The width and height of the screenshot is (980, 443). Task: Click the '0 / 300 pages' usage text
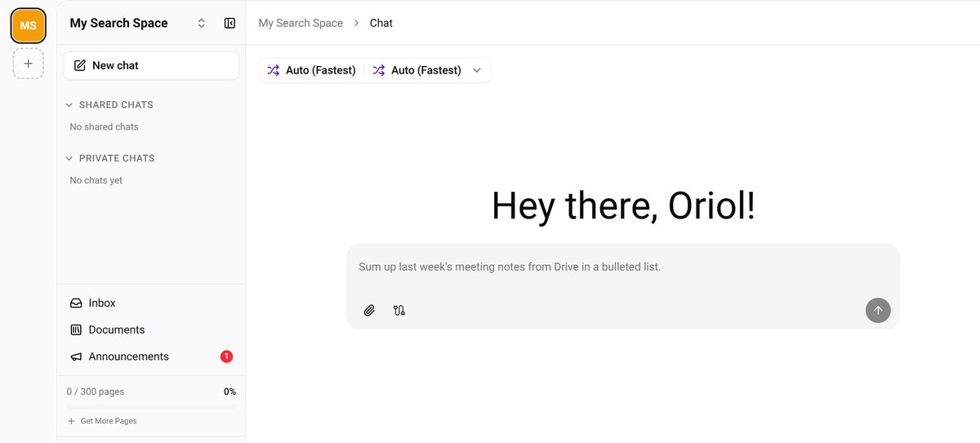(x=96, y=392)
